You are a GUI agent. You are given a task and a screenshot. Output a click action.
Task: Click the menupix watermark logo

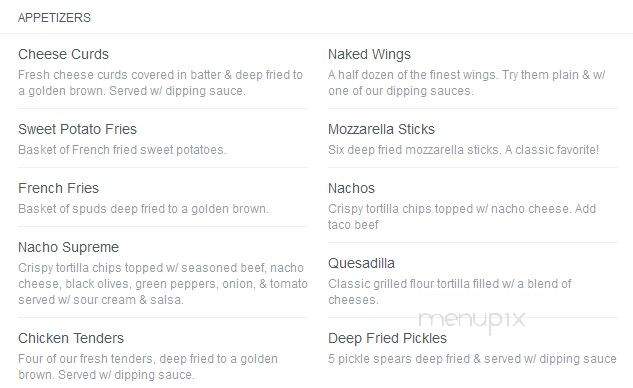[x=472, y=321]
